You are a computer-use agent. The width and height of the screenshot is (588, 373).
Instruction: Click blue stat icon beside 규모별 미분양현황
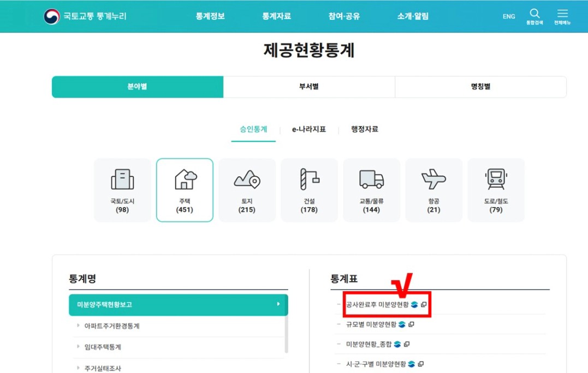point(402,324)
